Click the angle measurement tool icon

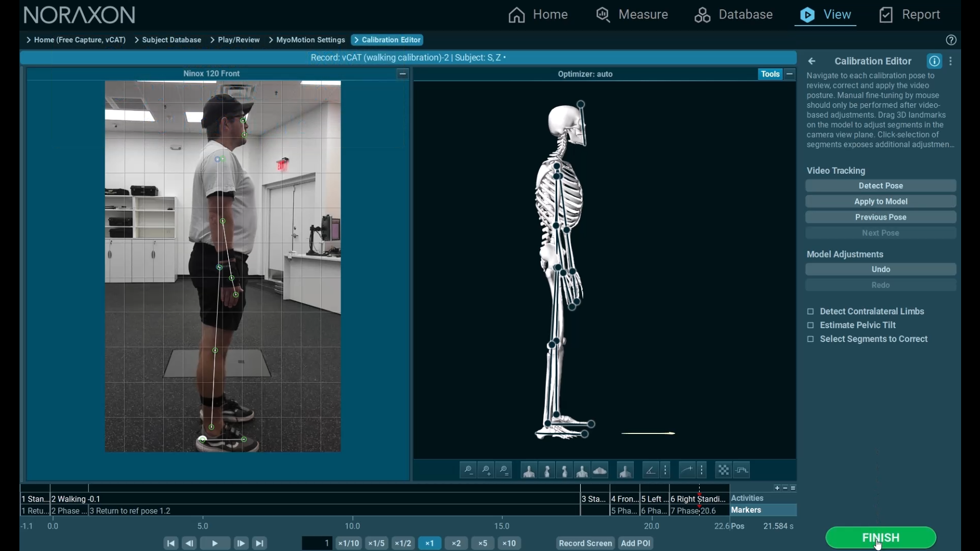click(651, 470)
